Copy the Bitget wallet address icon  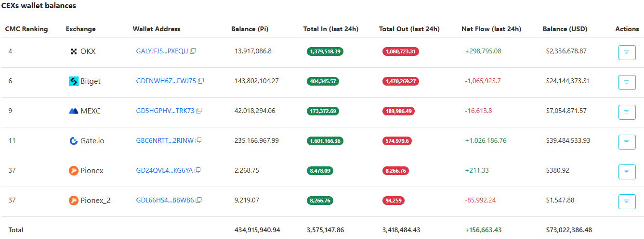tap(201, 81)
